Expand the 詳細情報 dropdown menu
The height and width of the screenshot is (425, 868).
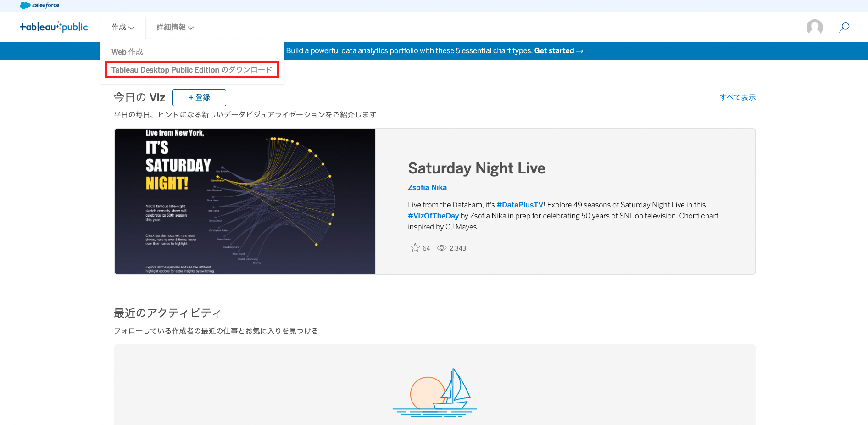(x=175, y=27)
